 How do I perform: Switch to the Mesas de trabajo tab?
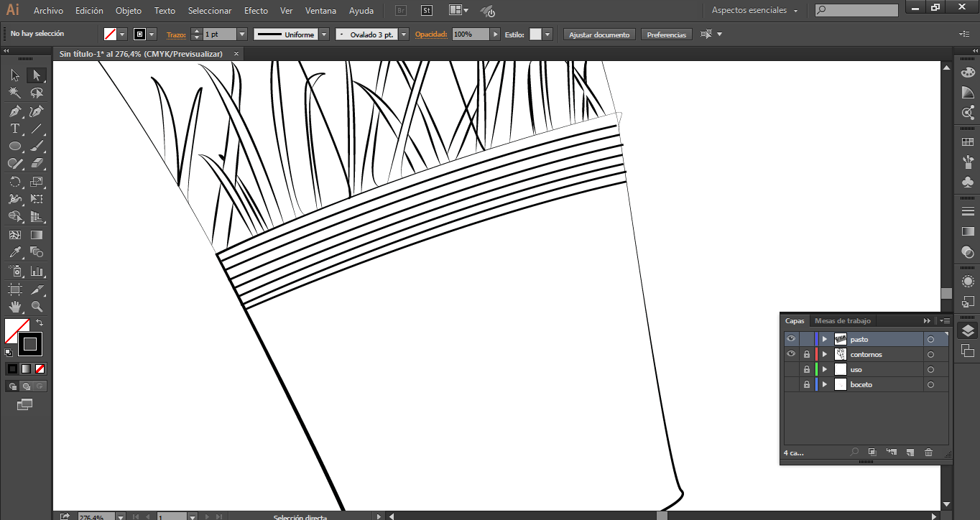[842, 321]
